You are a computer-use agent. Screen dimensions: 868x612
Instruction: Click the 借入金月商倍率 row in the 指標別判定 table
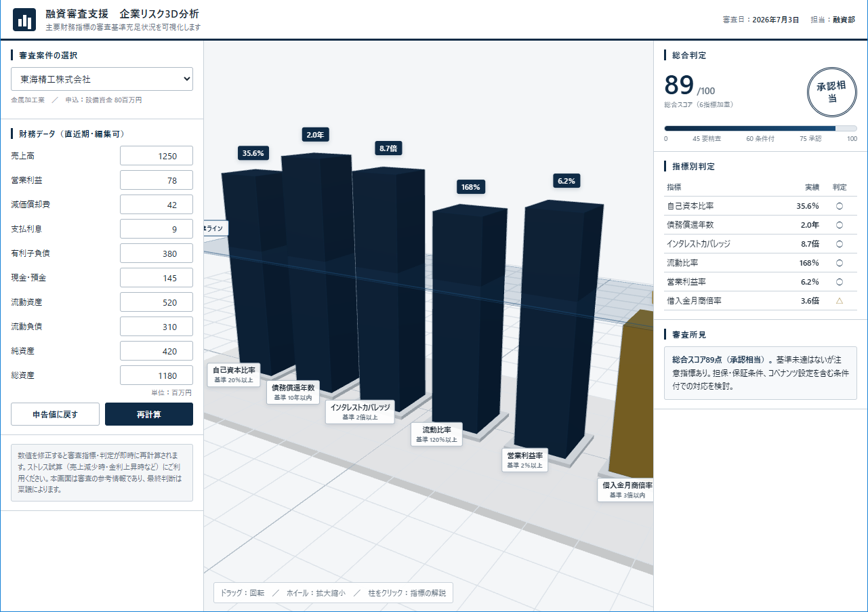pyautogui.click(x=760, y=301)
